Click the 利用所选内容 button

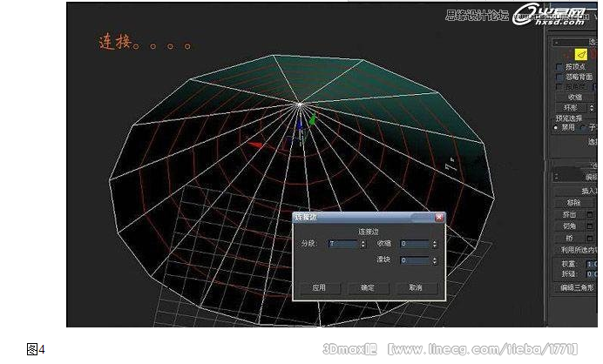coord(576,250)
